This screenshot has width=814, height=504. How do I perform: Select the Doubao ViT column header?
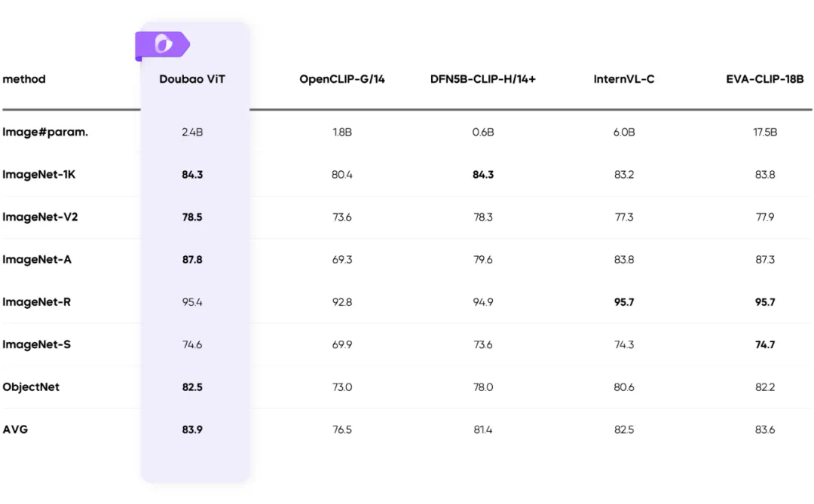coord(192,79)
